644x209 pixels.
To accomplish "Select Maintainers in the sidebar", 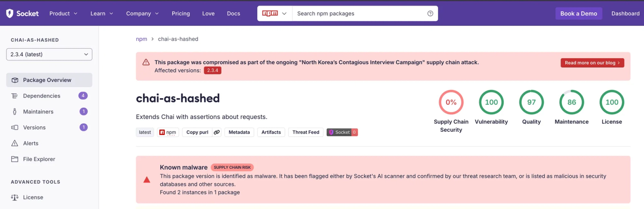I will (49, 111).
